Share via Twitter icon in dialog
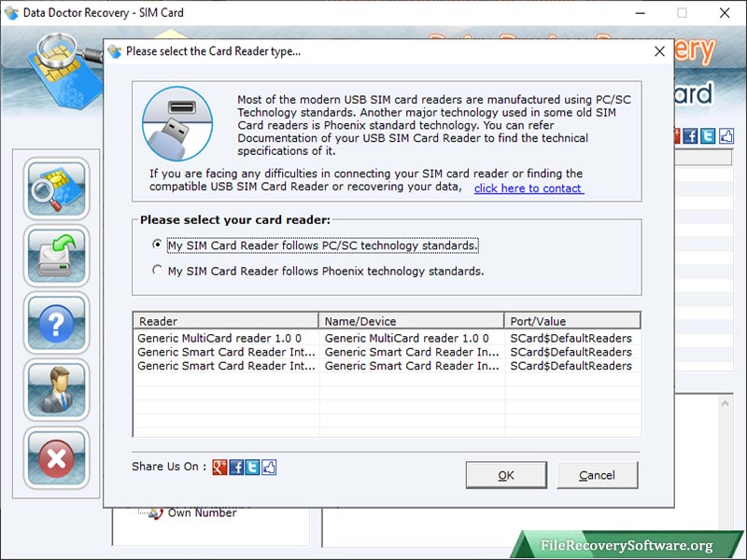 [x=252, y=468]
